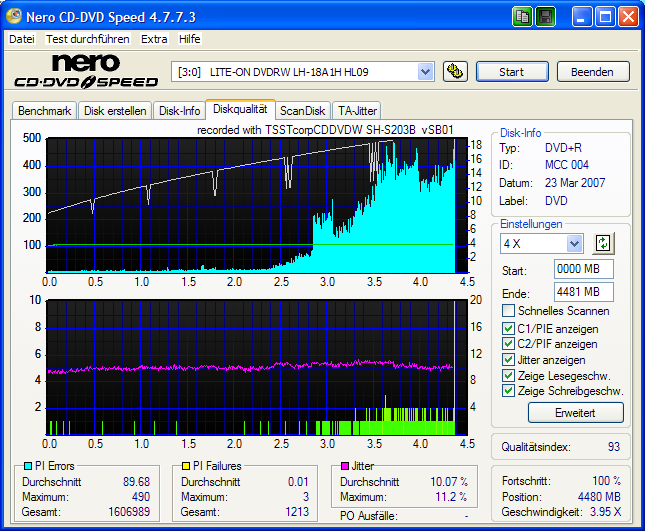Click the Ende position input field
Screen dimensions: 645x531
click(x=583, y=292)
